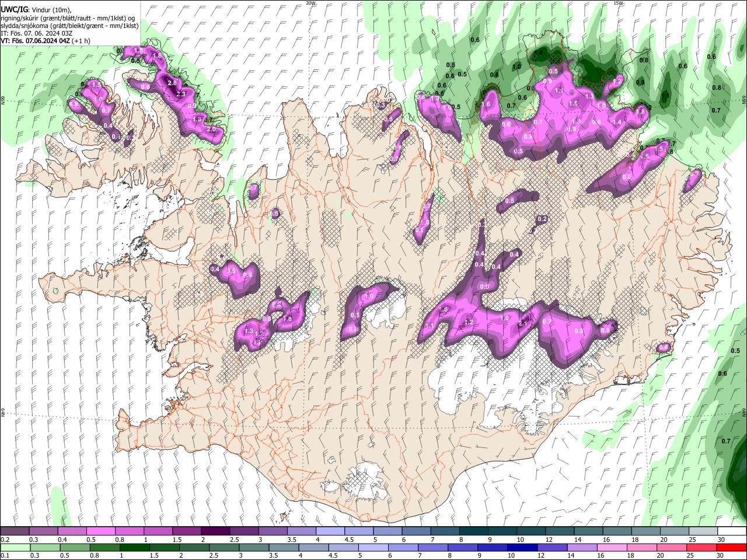Click the '2.3' snowfall value on the map
The image size is (747, 560).
tap(180, 94)
